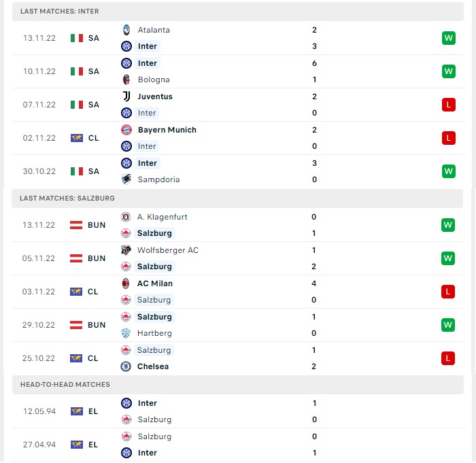Open the AC Milan team link
This screenshot has width=476, height=463.
pos(155,284)
